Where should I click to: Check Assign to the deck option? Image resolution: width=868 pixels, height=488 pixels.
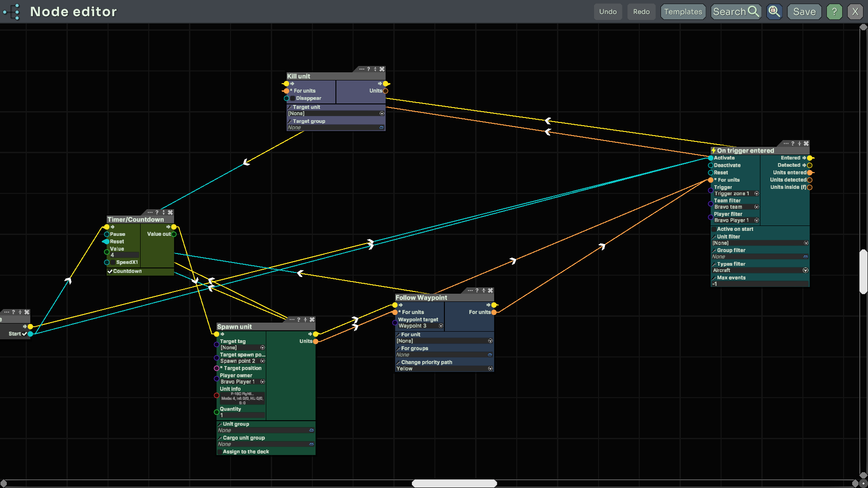click(x=220, y=452)
